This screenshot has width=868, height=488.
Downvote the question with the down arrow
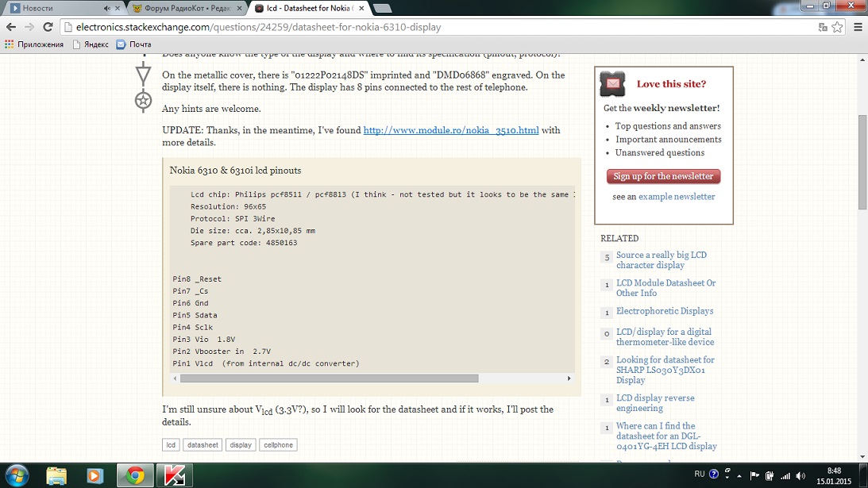click(x=144, y=74)
